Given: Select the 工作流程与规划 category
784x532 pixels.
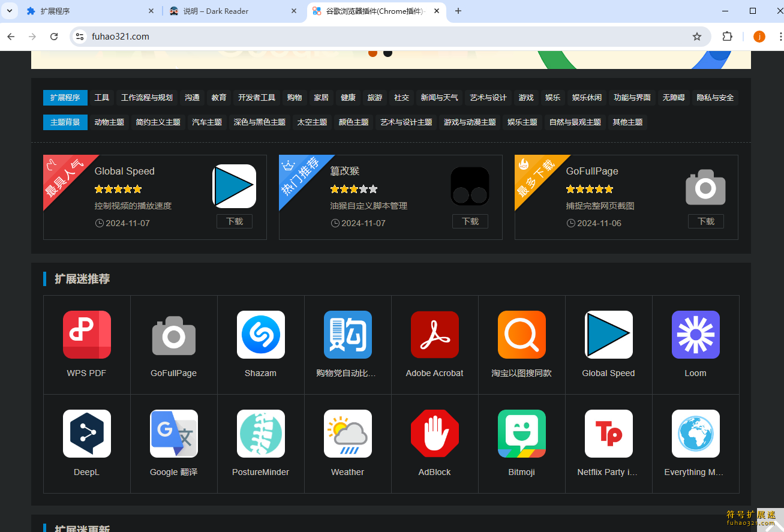Looking at the screenshot, I should click(147, 98).
